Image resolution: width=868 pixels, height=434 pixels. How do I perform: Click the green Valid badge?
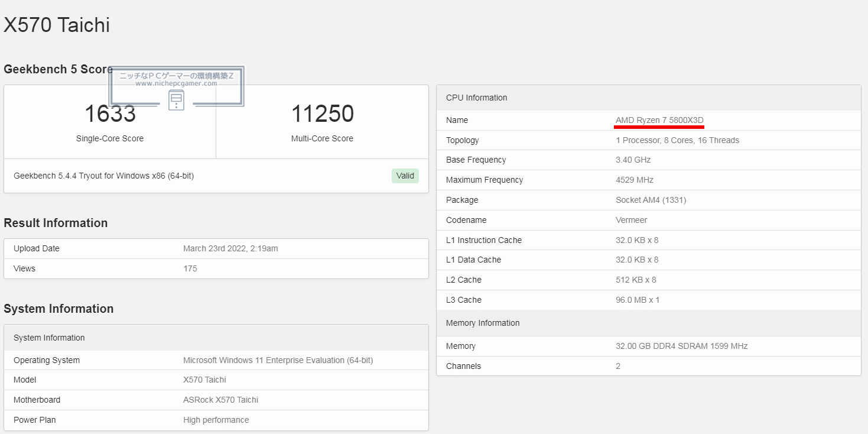coord(405,176)
